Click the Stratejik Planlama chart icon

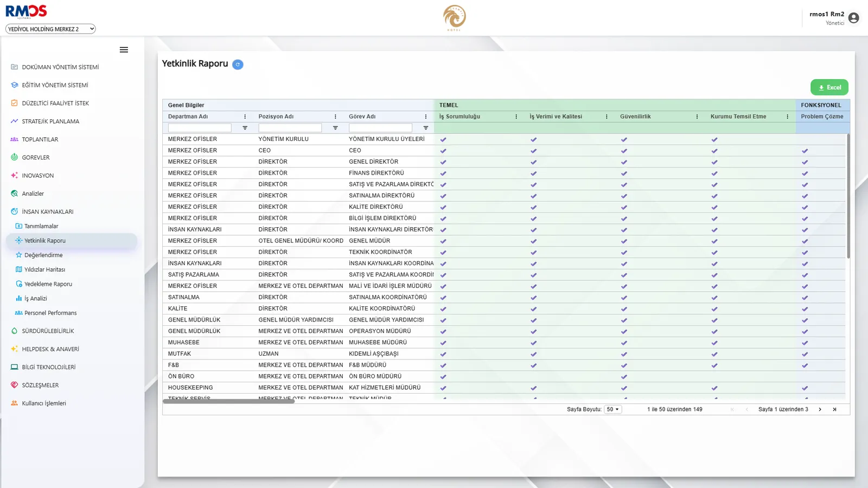(x=15, y=121)
